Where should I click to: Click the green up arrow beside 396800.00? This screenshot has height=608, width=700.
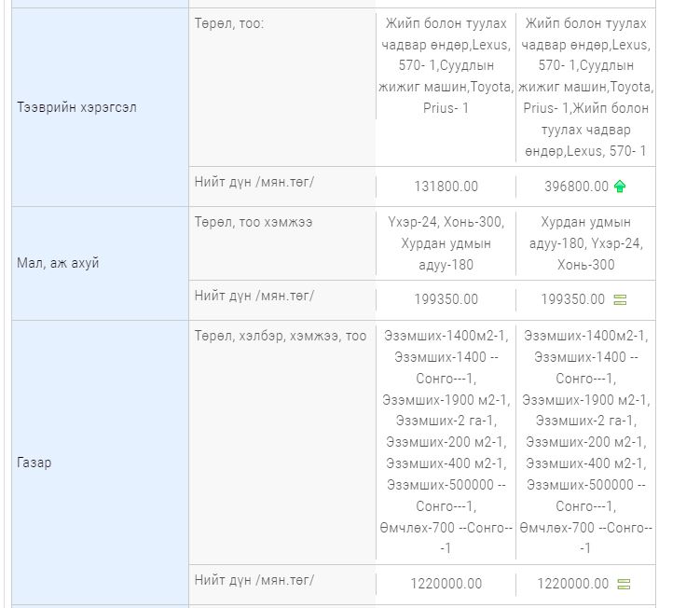click(x=620, y=187)
